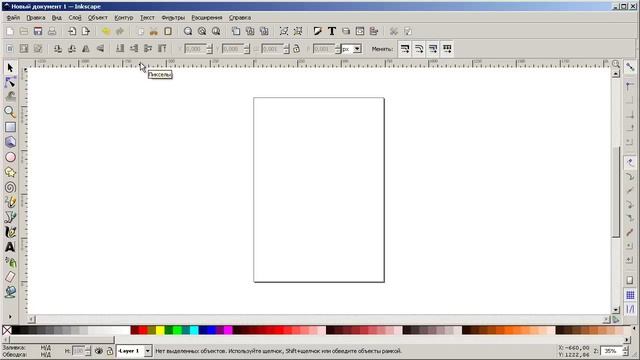This screenshot has width=640, height=360.
Task: Open the Контур menu
Action: point(124,18)
